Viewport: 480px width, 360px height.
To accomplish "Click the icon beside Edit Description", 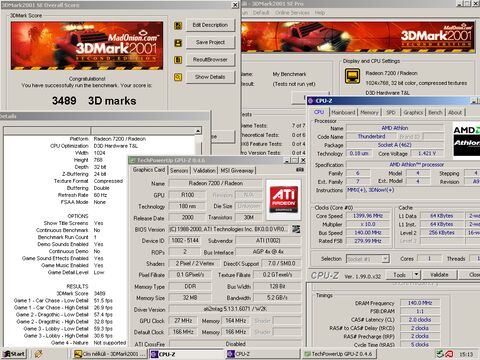I will click(178, 25).
